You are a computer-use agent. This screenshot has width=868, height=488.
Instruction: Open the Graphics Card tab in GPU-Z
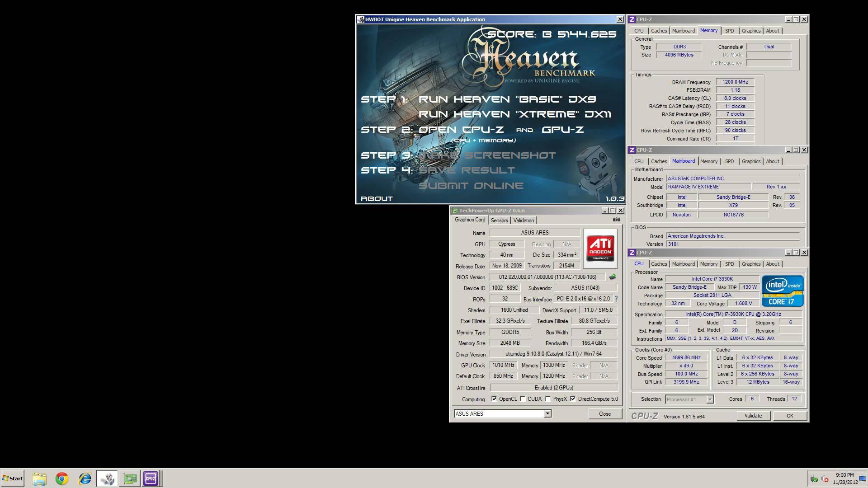470,220
